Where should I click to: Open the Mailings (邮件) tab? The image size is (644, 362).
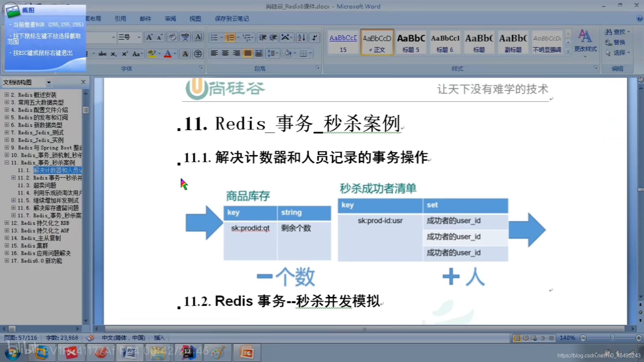click(x=145, y=19)
